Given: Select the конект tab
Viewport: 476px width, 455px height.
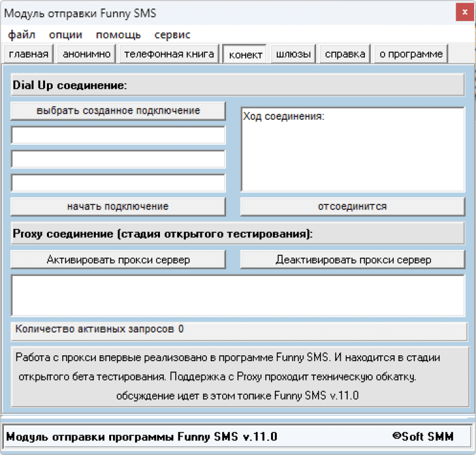Looking at the screenshot, I should (x=245, y=55).
